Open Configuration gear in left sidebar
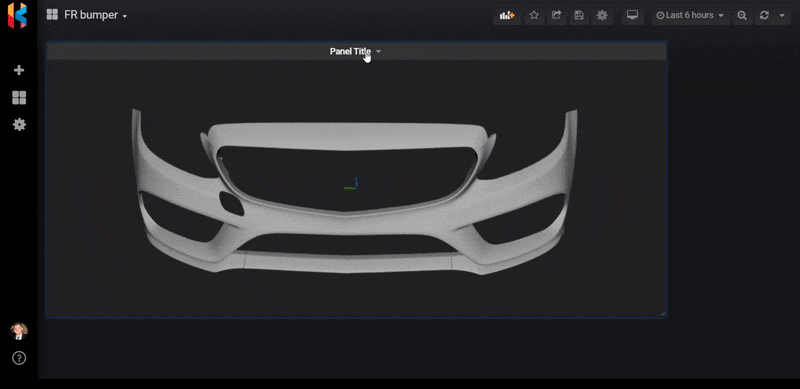 click(19, 125)
